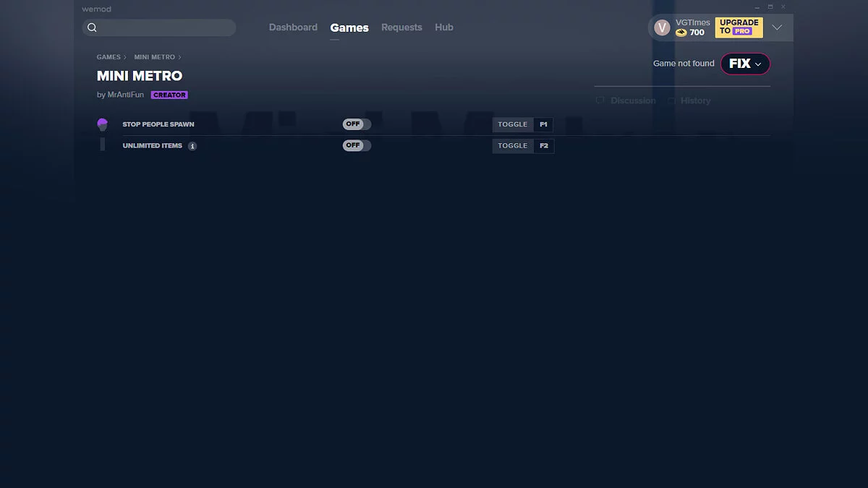Click the 700 coins balance icon

tap(681, 33)
